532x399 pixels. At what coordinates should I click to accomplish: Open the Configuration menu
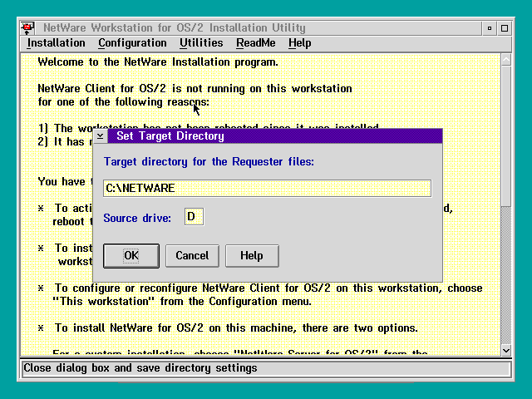(132, 43)
